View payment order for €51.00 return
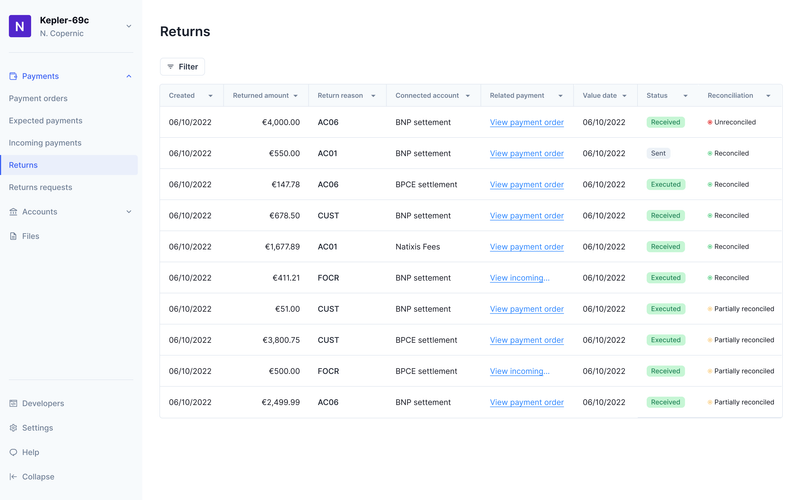Image resolution: width=800 pixels, height=500 pixels. click(527, 309)
